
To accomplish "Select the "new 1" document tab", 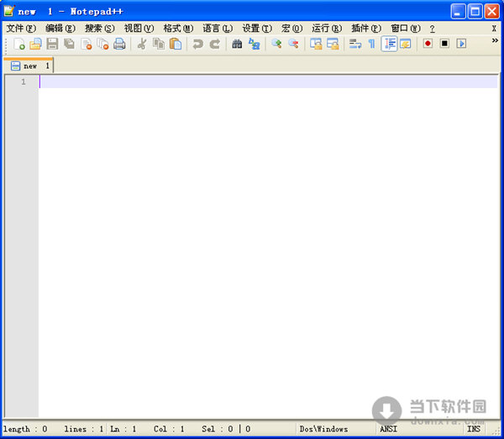I will (x=29, y=65).
